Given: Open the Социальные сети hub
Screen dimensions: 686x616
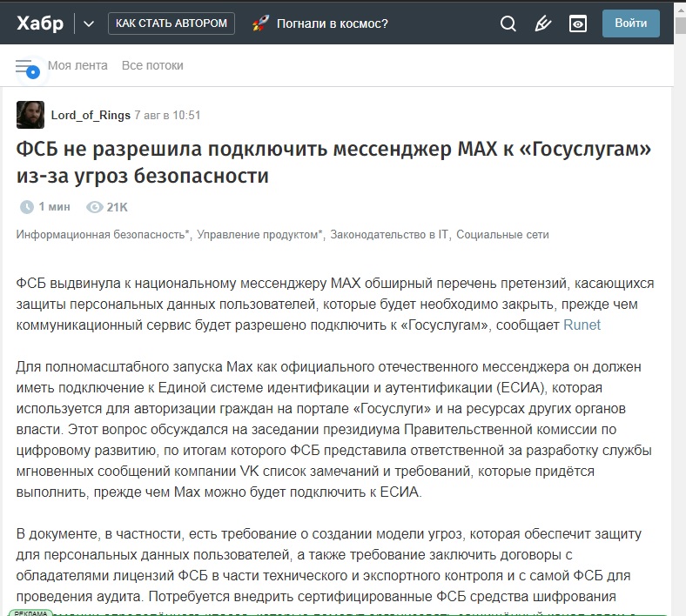Looking at the screenshot, I should coord(502,235).
